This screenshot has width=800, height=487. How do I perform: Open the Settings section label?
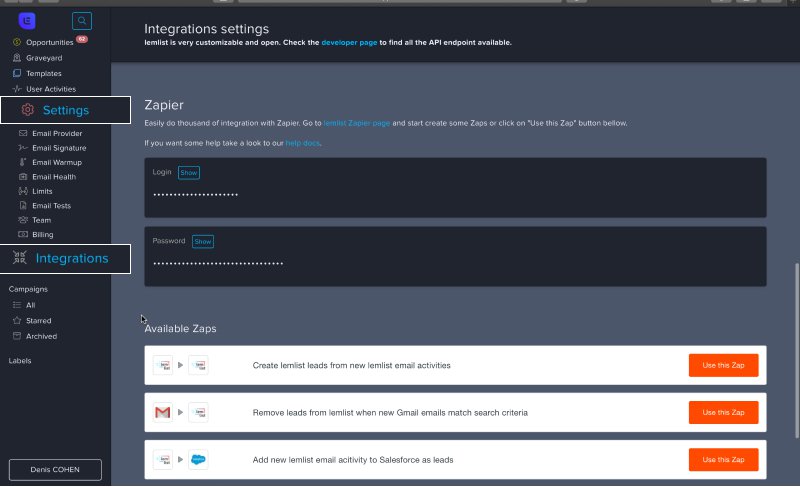66,110
